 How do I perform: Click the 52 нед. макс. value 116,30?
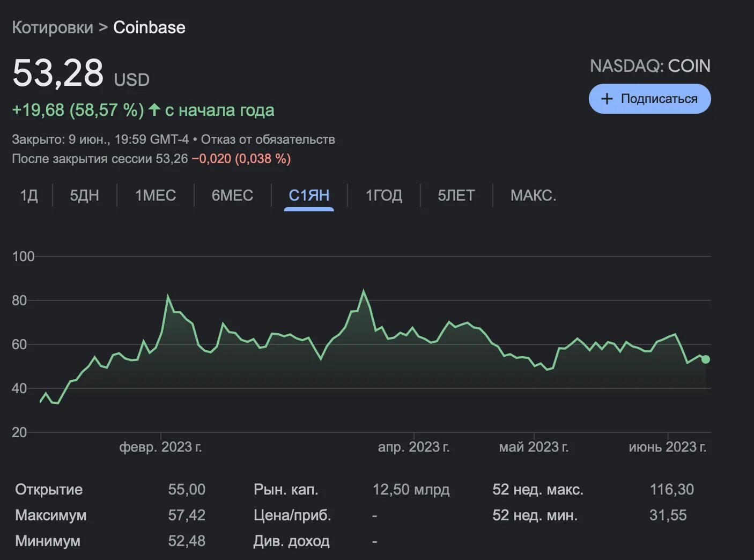[671, 489]
